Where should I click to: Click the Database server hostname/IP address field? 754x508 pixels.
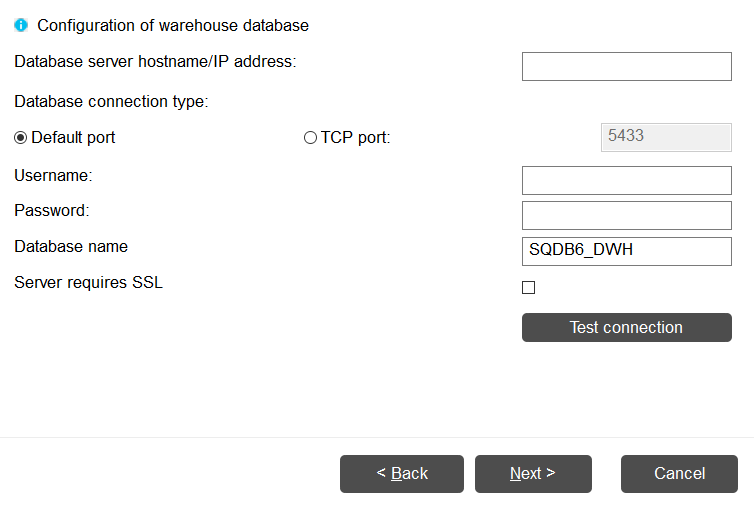pos(626,66)
